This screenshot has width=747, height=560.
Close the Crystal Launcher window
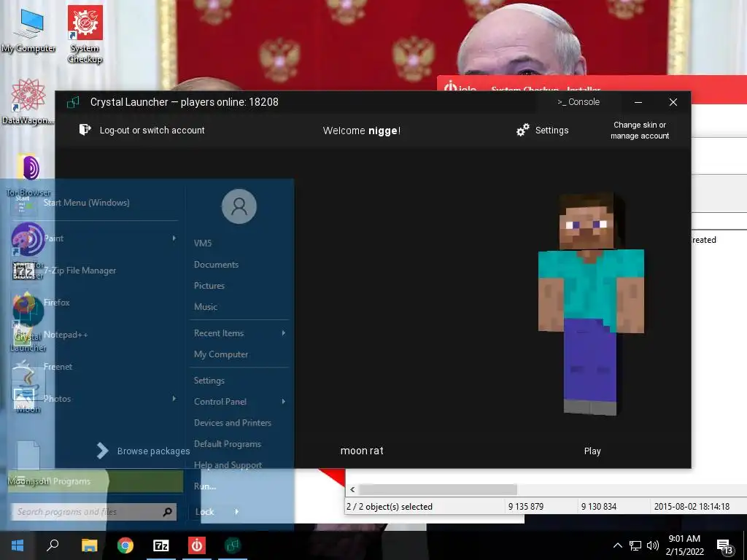pos(673,102)
